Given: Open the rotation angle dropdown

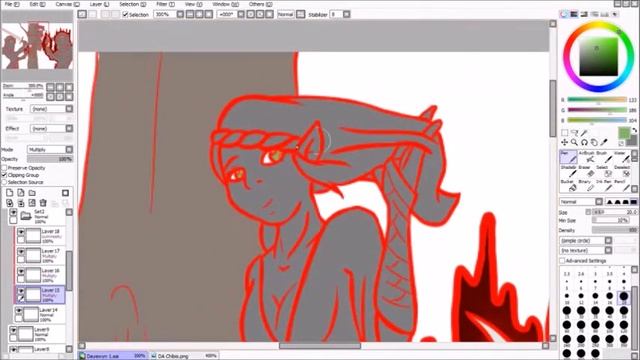Looking at the screenshot, I should tap(241, 14).
